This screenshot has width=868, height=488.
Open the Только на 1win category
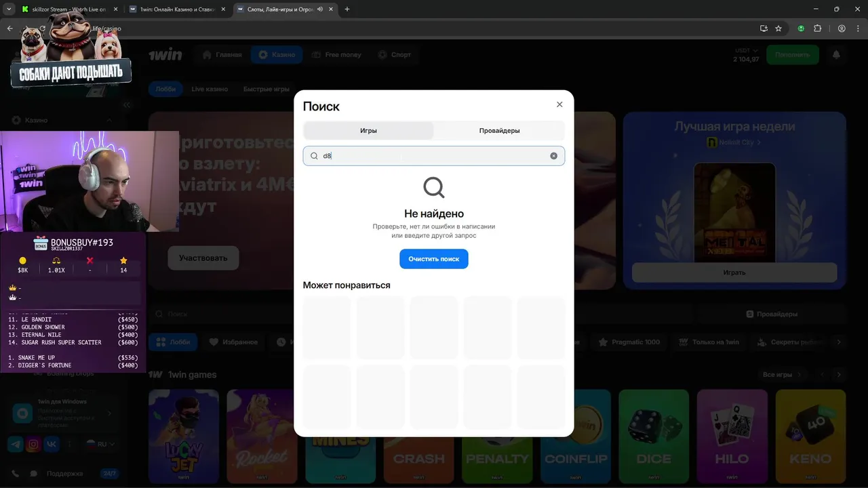pyautogui.click(x=709, y=342)
